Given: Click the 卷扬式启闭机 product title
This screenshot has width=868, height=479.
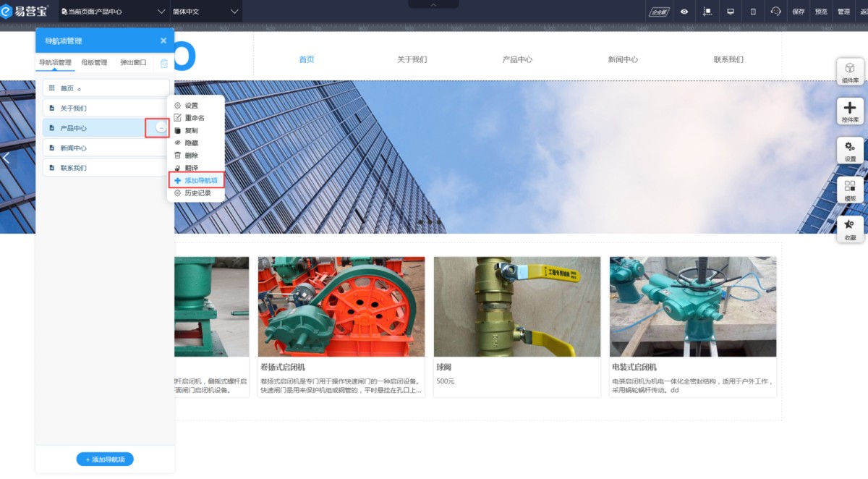Looking at the screenshot, I should pos(282,368).
